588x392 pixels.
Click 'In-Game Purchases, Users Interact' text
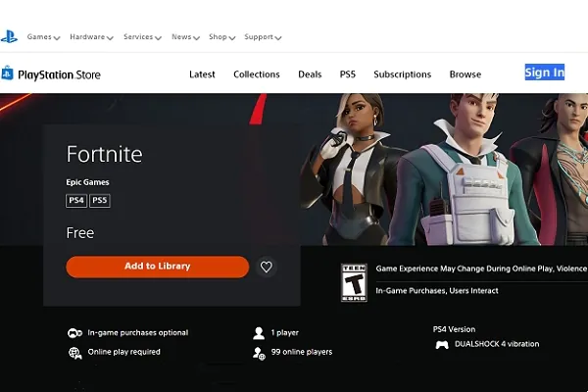[x=437, y=291]
